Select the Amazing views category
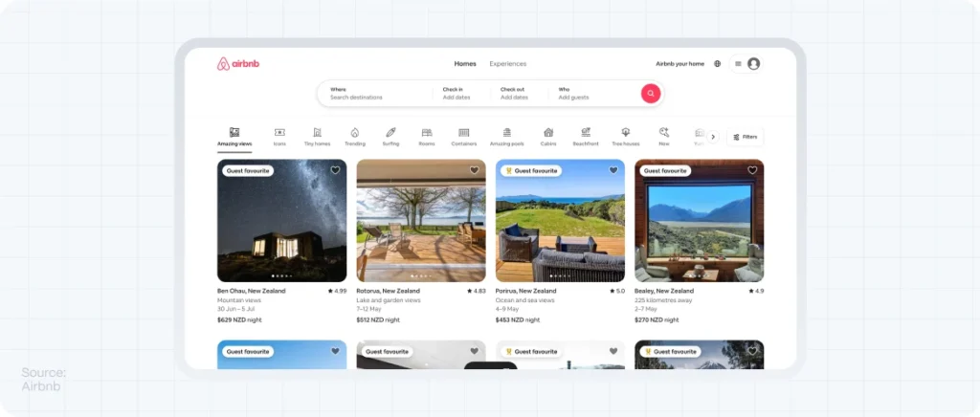Screen dimensions: 980x417 (x=234, y=138)
